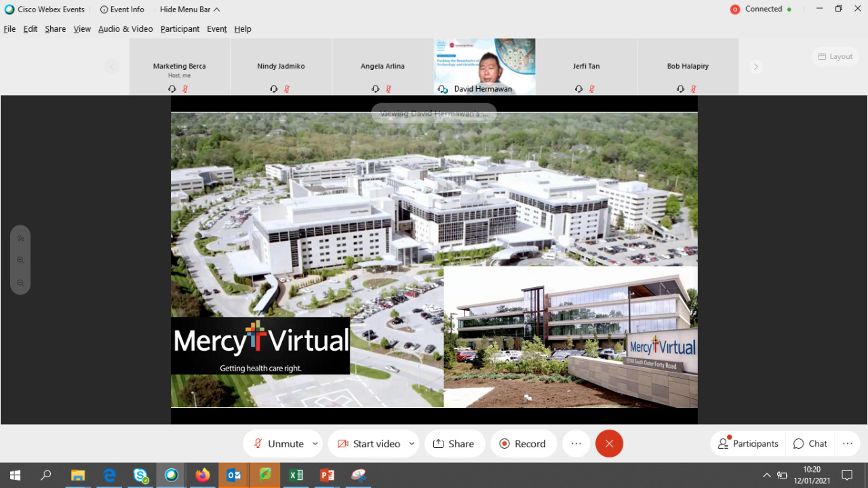Open the Participant menu
The height and width of the screenshot is (488, 868).
(180, 29)
